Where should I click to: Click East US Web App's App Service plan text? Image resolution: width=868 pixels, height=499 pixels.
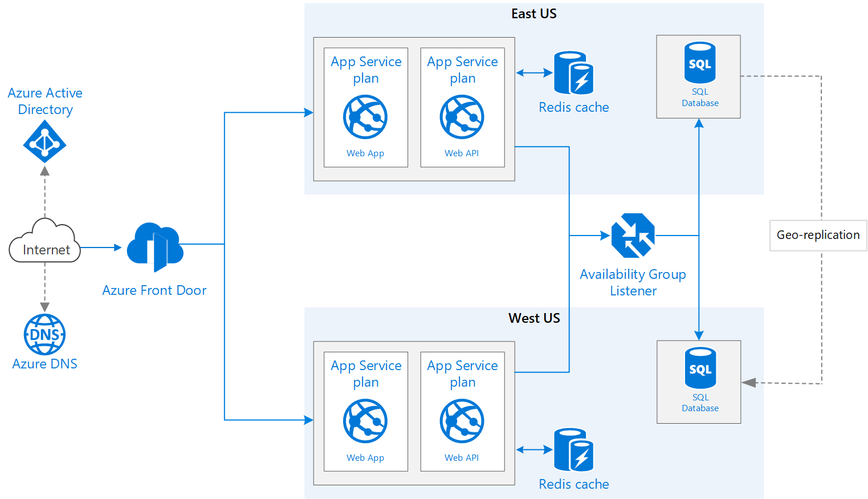[366, 70]
